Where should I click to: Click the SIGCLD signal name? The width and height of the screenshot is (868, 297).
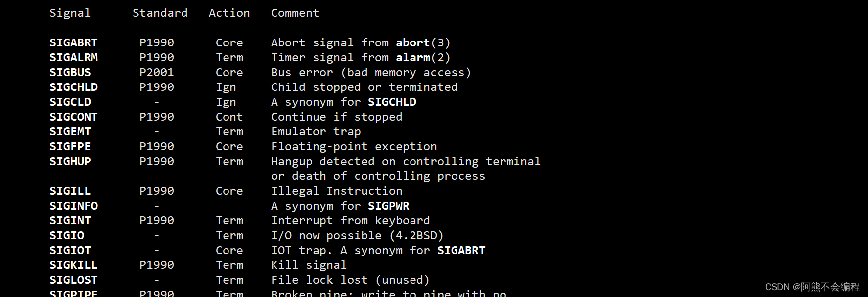point(70,102)
